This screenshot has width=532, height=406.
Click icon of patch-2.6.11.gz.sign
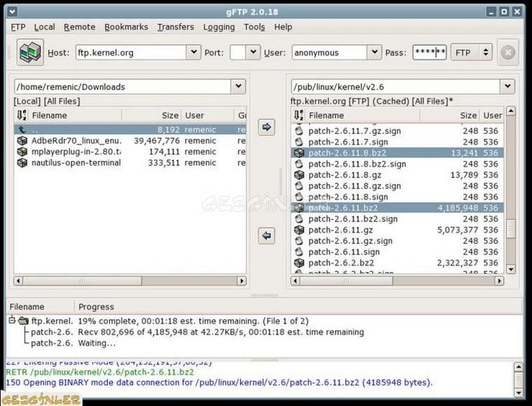point(299,241)
